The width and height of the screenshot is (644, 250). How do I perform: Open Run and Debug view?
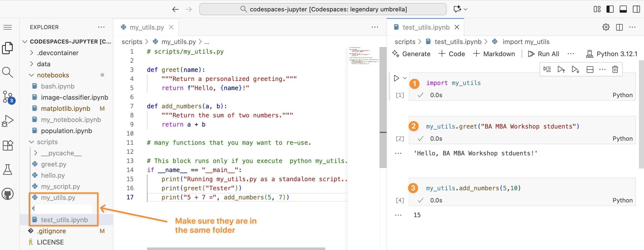[x=8, y=121]
